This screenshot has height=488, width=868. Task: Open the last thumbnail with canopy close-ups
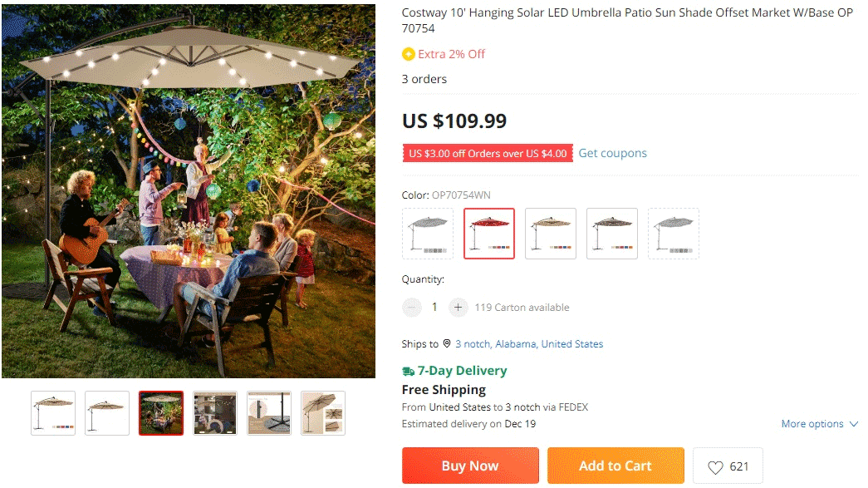click(x=323, y=413)
